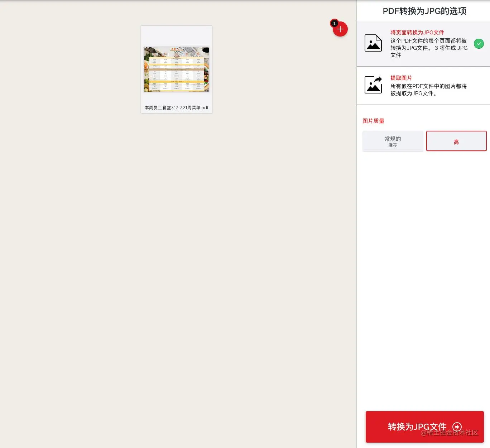Image resolution: width=490 pixels, height=448 pixels.
Task: Select 将页面转换为JPG文件 option title
Action: click(x=417, y=33)
